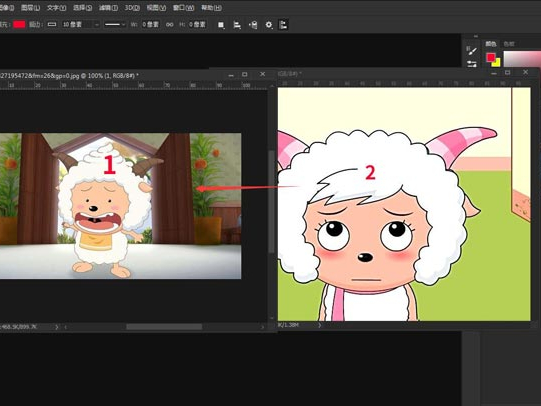
Task: Click the yellow background color swatch in color panel
Action: (497, 63)
